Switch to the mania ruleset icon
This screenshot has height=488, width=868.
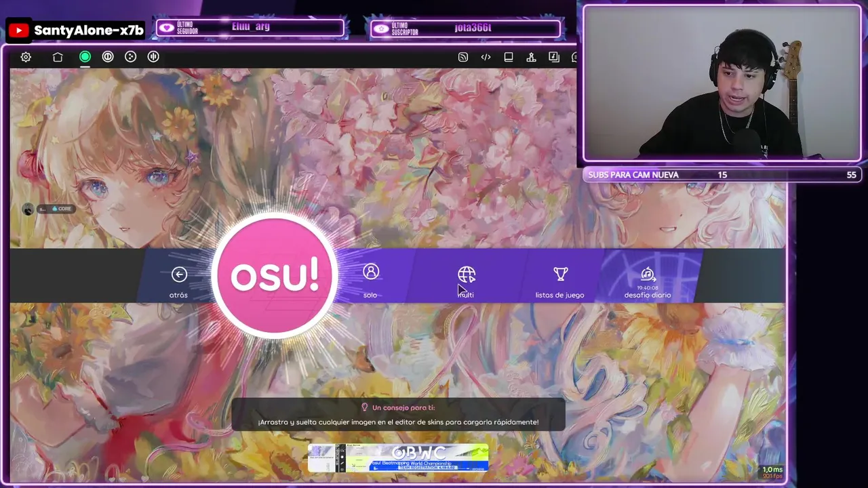[x=153, y=57]
